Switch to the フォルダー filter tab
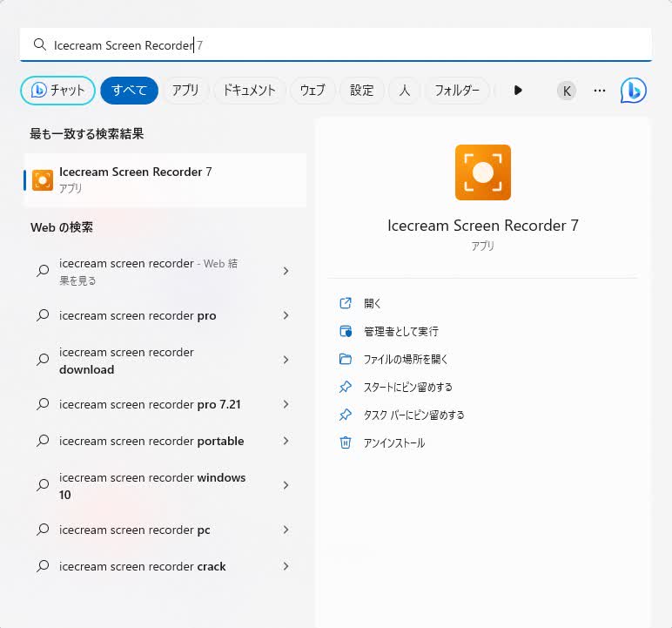The width and height of the screenshot is (672, 628). click(457, 91)
